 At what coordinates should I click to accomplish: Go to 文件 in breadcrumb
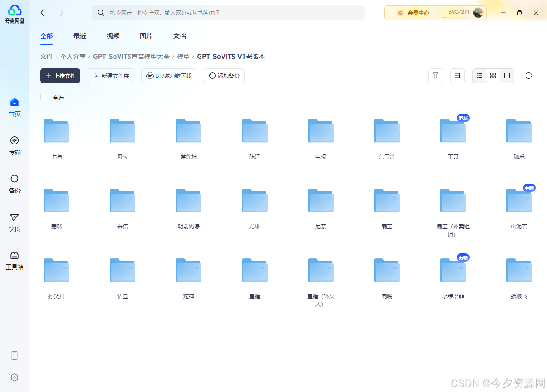(46, 57)
